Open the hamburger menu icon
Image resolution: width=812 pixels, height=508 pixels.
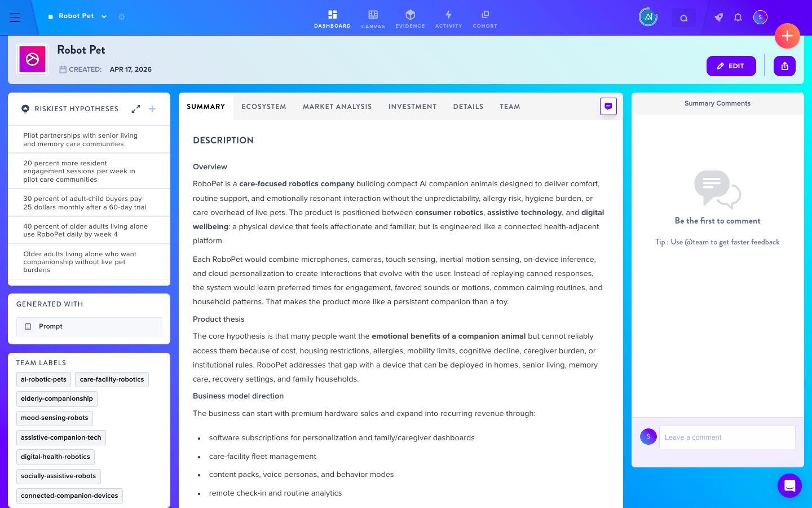click(15, 17)
